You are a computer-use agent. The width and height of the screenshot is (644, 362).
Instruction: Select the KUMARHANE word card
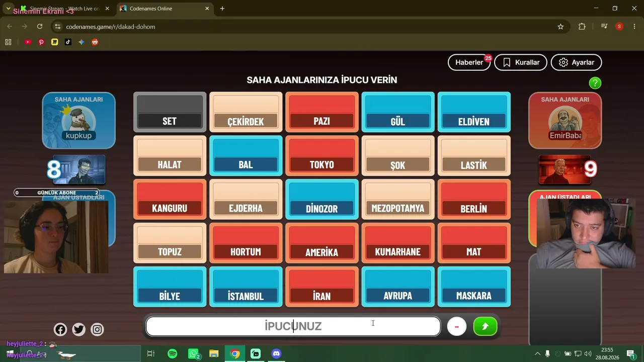pyautogui.click(x=398, y=243)
